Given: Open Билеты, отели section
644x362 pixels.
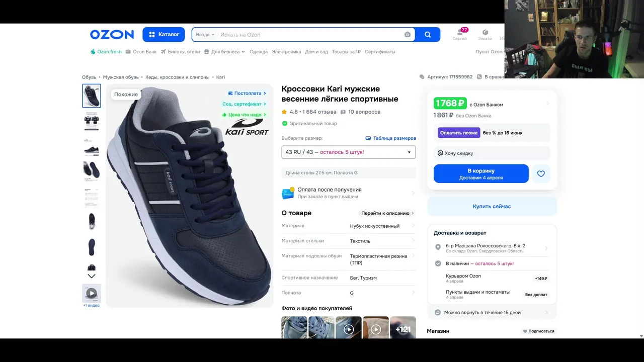Looking at the screenshot, I should (x=181, y=52).
